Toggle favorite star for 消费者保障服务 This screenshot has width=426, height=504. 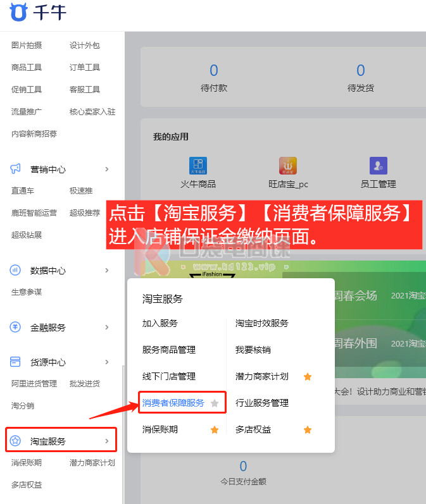(x=215, y=403)
